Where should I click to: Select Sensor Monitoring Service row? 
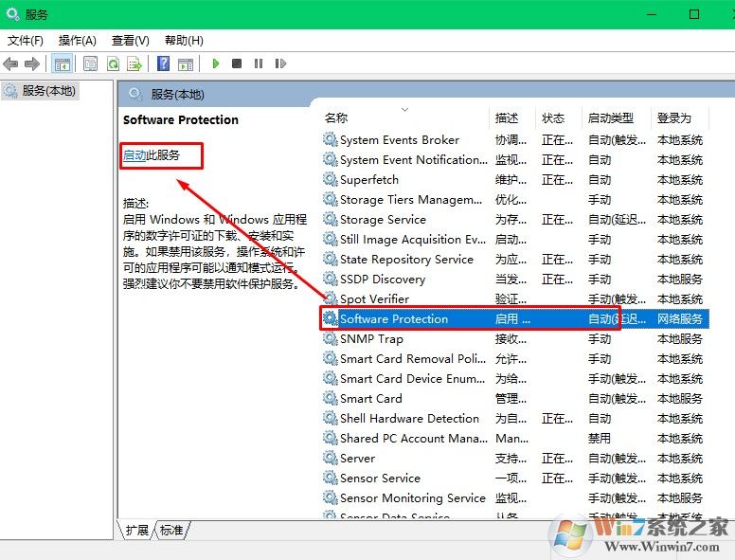tap(515, 497)
